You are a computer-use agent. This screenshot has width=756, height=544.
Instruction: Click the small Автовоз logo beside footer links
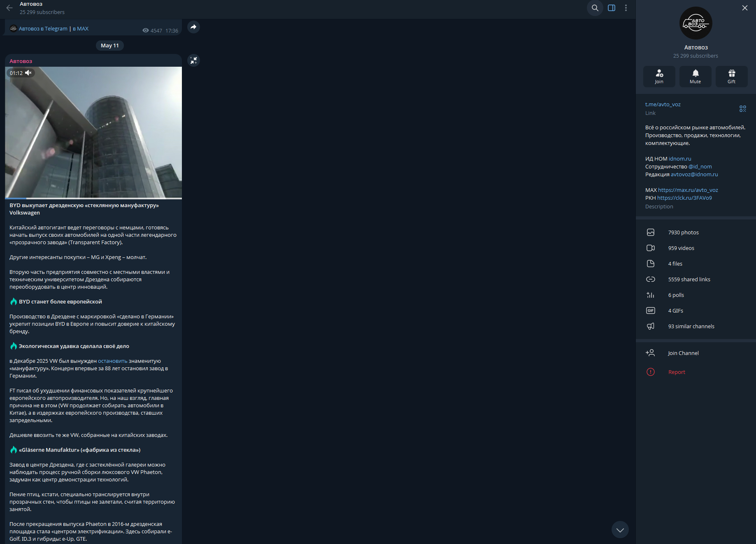pos(13,28)
